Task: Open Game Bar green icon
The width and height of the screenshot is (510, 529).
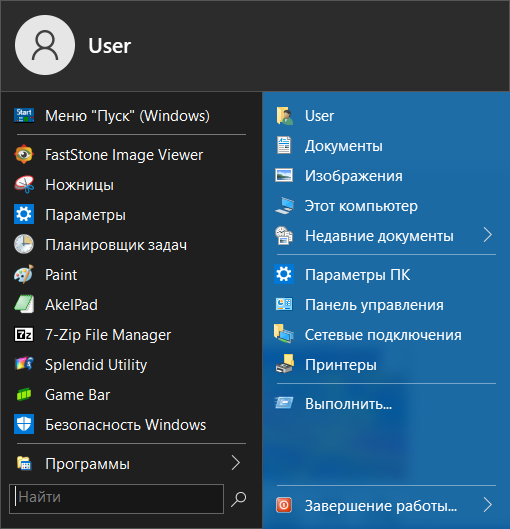Action: pos(24,394)
